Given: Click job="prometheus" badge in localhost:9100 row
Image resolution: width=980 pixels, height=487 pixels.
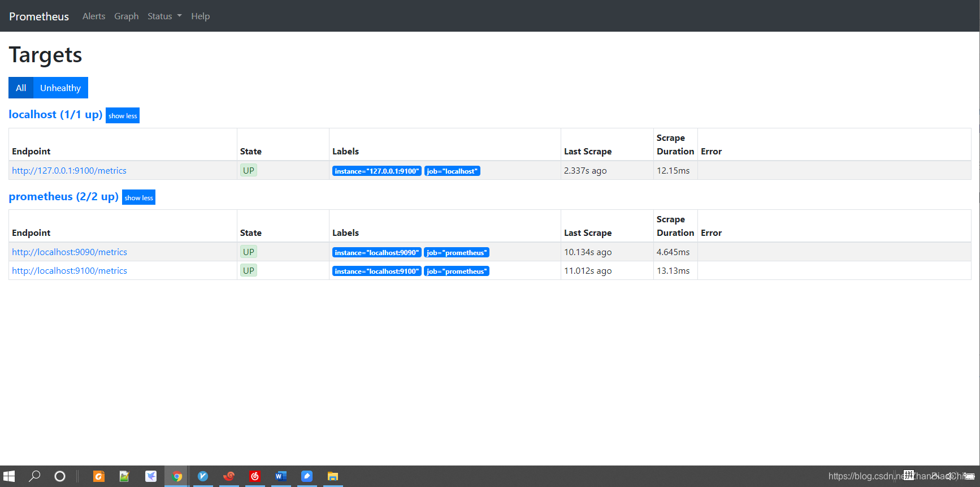Looking at the screenshot, I should click(457, 271).
